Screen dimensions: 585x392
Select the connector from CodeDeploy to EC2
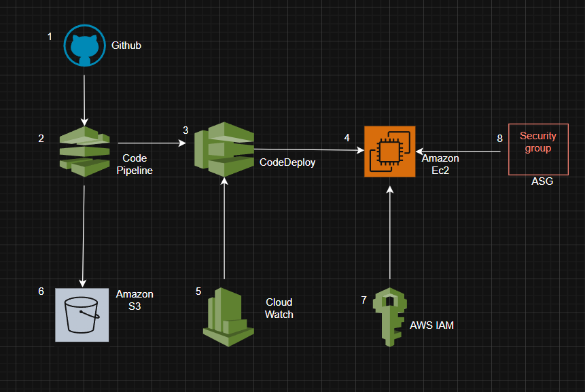309,149
